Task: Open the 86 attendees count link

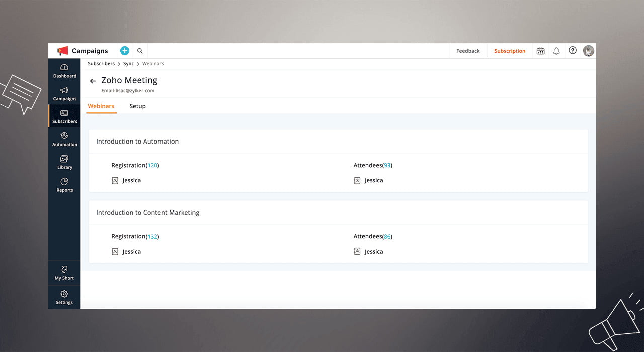Action: point(387,236)
